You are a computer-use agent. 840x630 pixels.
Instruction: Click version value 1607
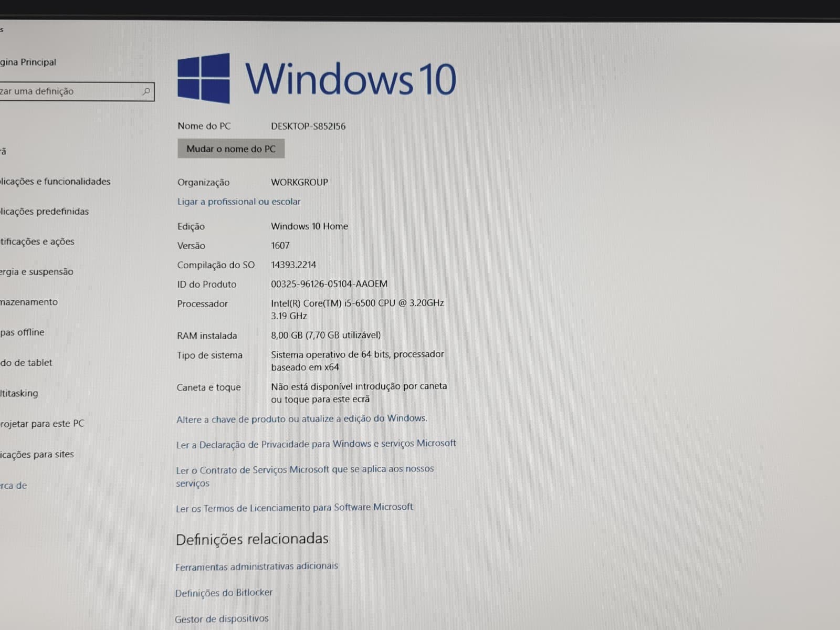[x=280, y=246]
